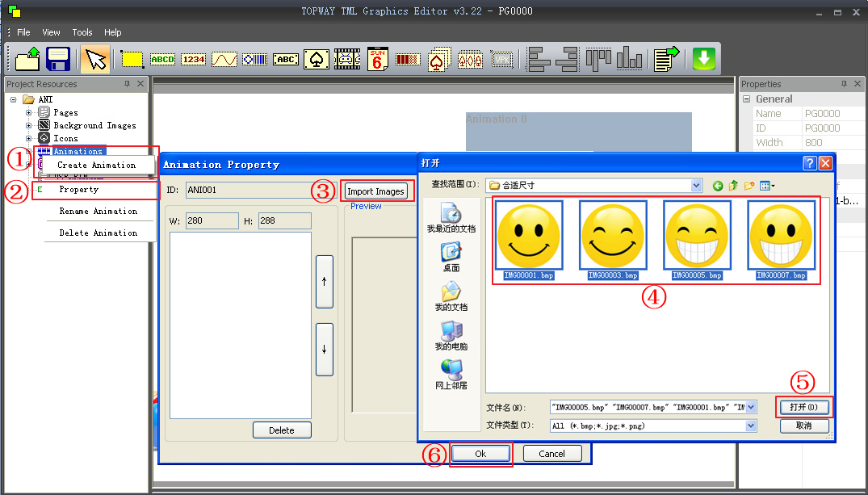Click the Delete button under image list
The width and height of the screenshot is (868, 495).
point(282,430)
